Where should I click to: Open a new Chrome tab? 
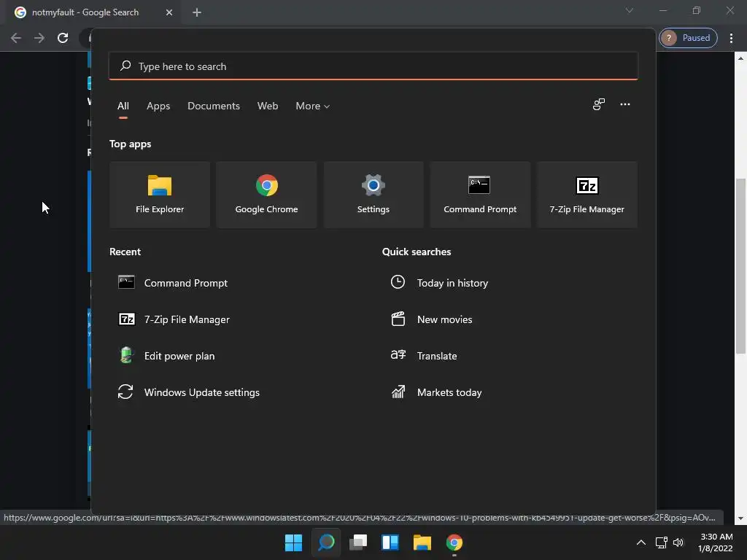point(197,12)
